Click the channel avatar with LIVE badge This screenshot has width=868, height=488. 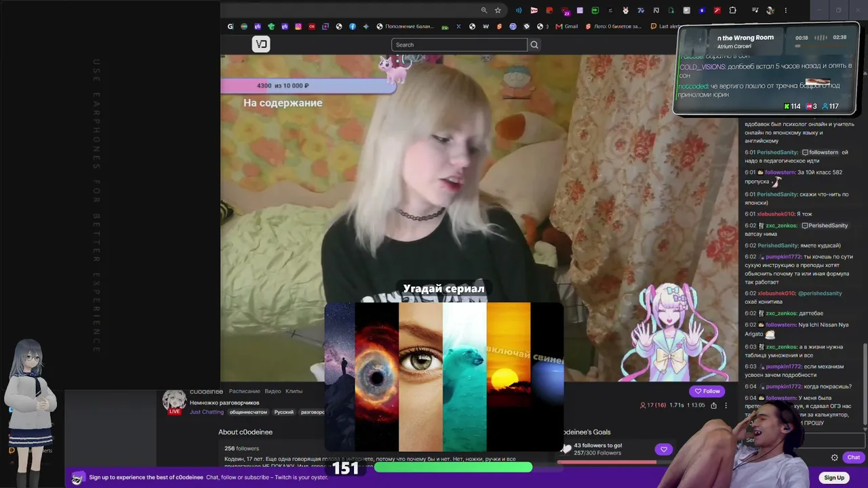click(174, 401)
